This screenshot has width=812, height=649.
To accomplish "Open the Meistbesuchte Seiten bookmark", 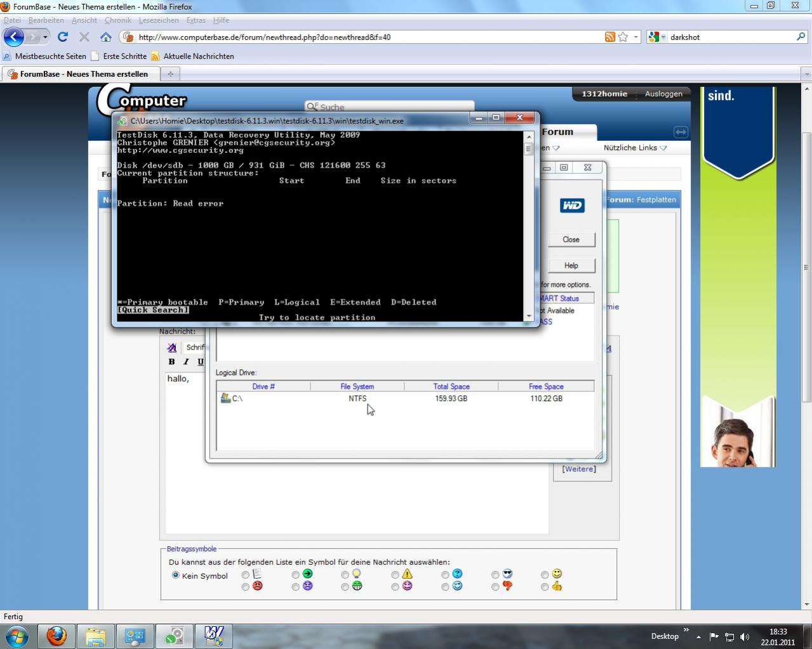I will (x=44, y=56).
